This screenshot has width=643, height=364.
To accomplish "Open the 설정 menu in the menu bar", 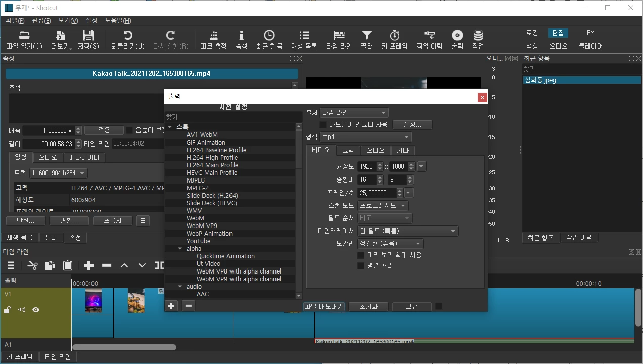I will pos(91,21).
